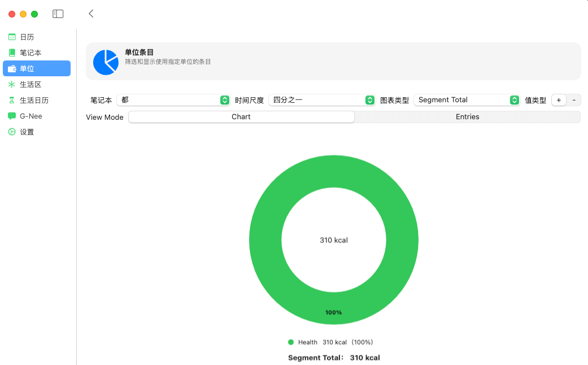Open 设置 settings icon in sidebar
This screenshot has width=588, height=365.
pos(12,132)
